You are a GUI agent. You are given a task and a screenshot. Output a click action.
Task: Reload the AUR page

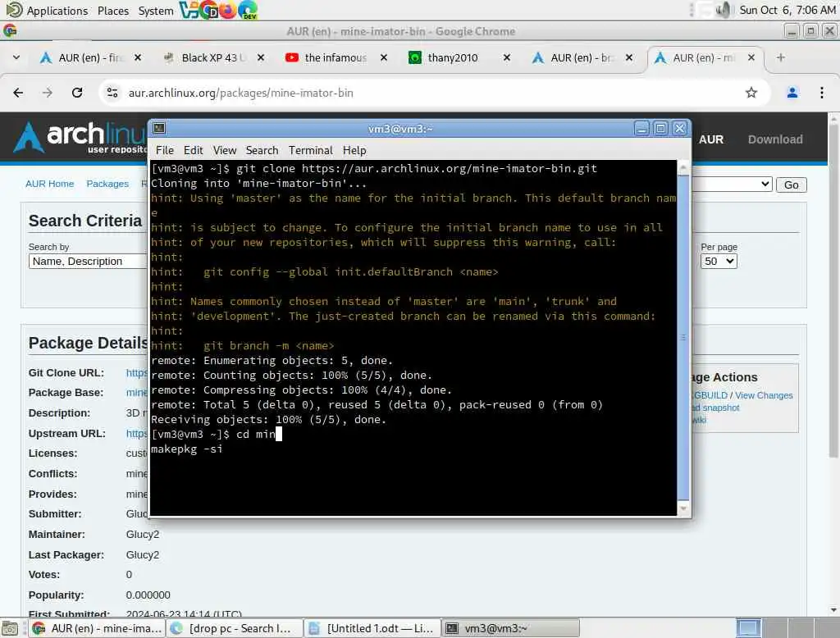pos(77,93)
